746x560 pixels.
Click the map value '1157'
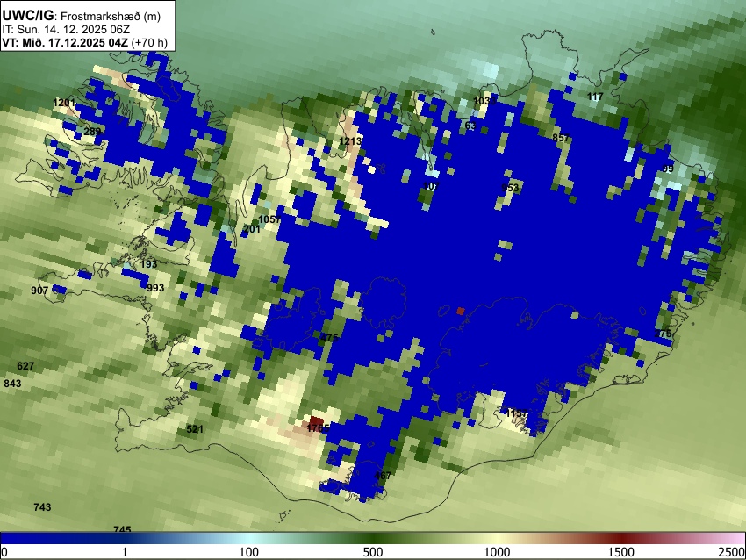coord(516,413)
